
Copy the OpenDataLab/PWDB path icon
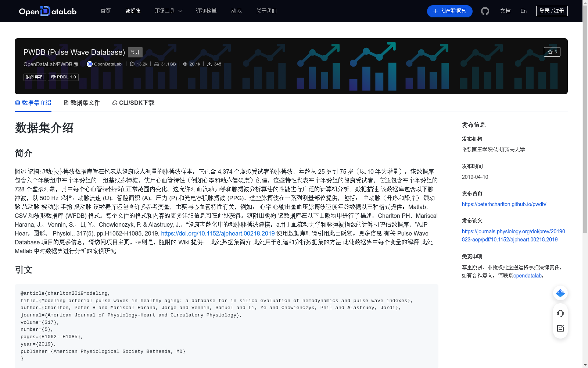76,64
